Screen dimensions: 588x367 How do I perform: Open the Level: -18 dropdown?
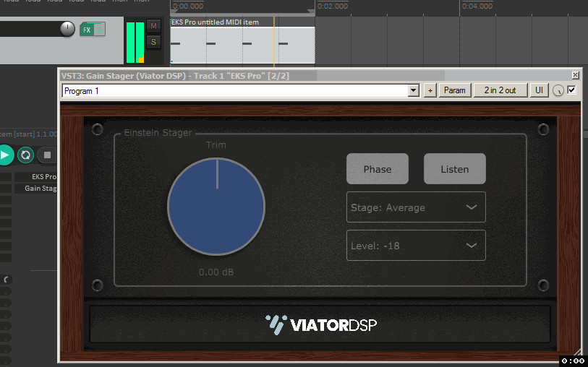416,246
